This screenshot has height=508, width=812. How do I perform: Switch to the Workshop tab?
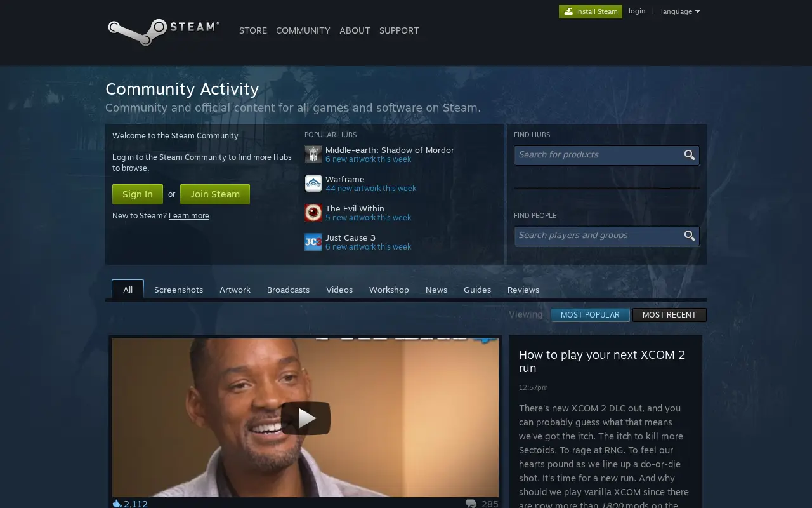coord(389,290)
